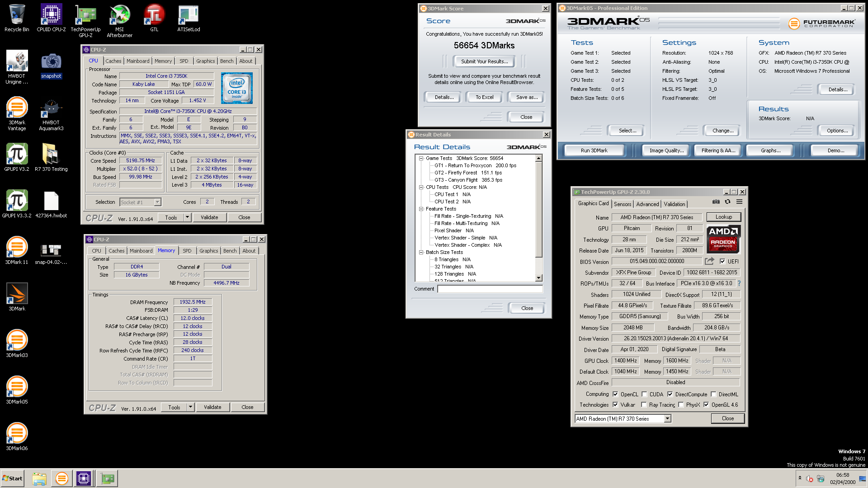Open Validation tab in GPU-Z
868x488 pixels.
[675, 204]
